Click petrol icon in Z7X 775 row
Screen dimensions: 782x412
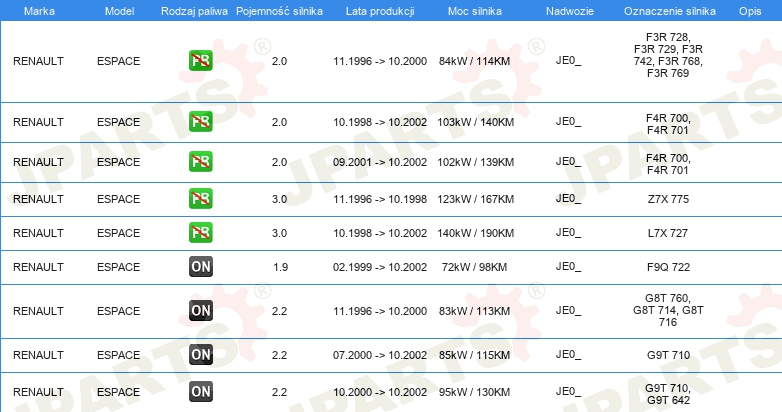click(x=200, y=199)
